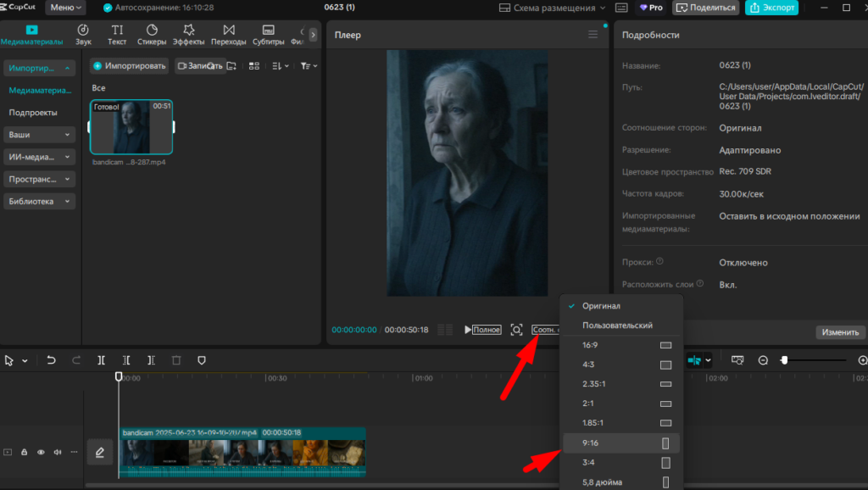This screenshot has width=868, height=490.
Task: Open the Эффекты tab
Action: [x=189, y=34]
